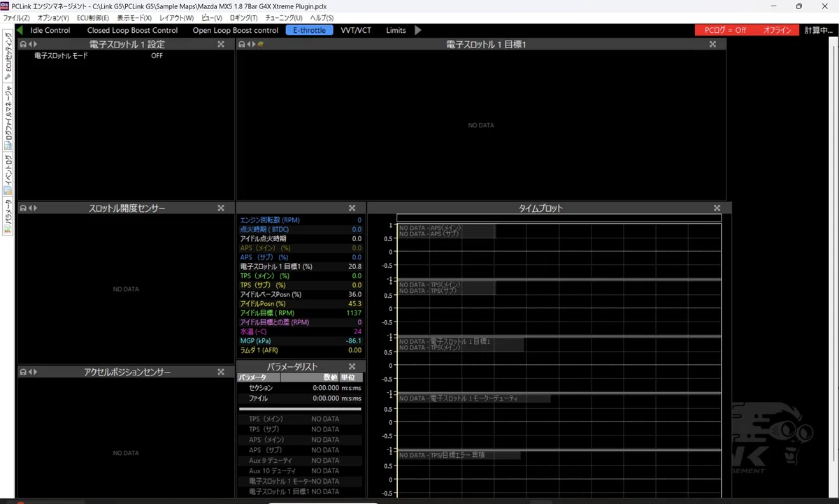Click the table icon in 電子スロットル 1 目標1 header
The width and height of the screenshot is (839, 504).
tap(260, 44)
